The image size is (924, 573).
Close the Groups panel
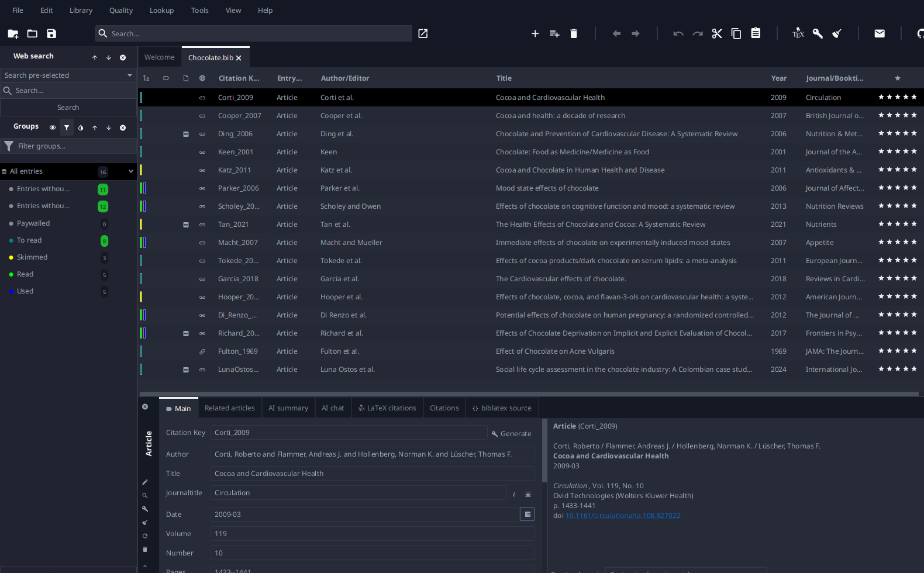[x=123, y=127]
